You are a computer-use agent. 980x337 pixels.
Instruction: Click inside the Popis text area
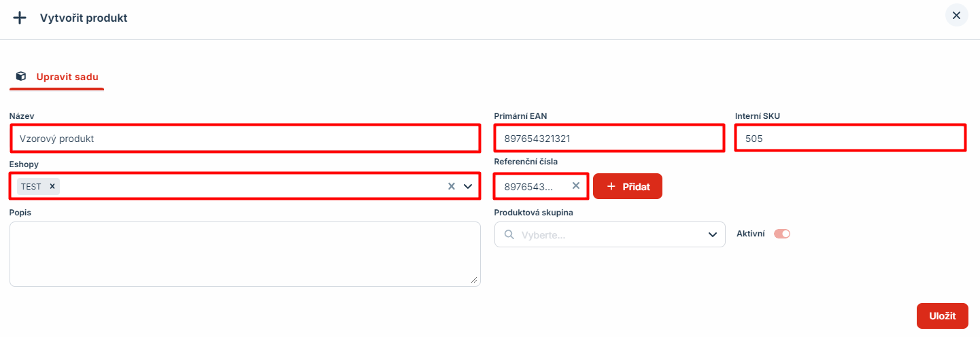pyautogui.click(x=245, y=254)
